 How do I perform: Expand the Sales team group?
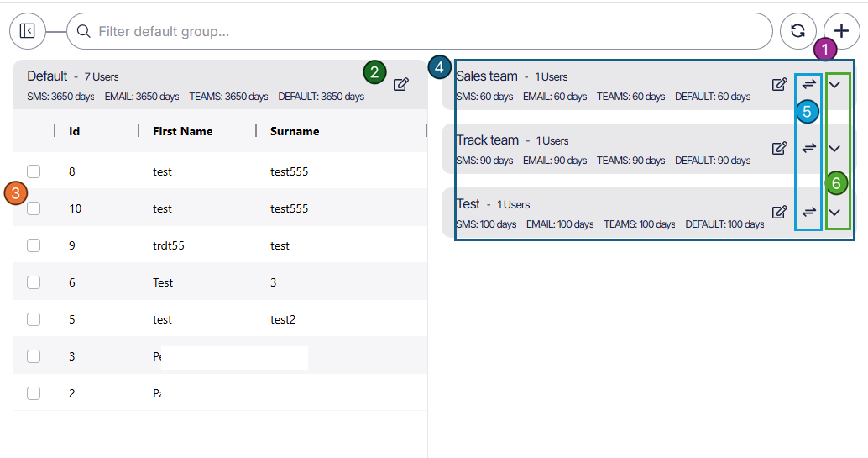pos(834,84)
